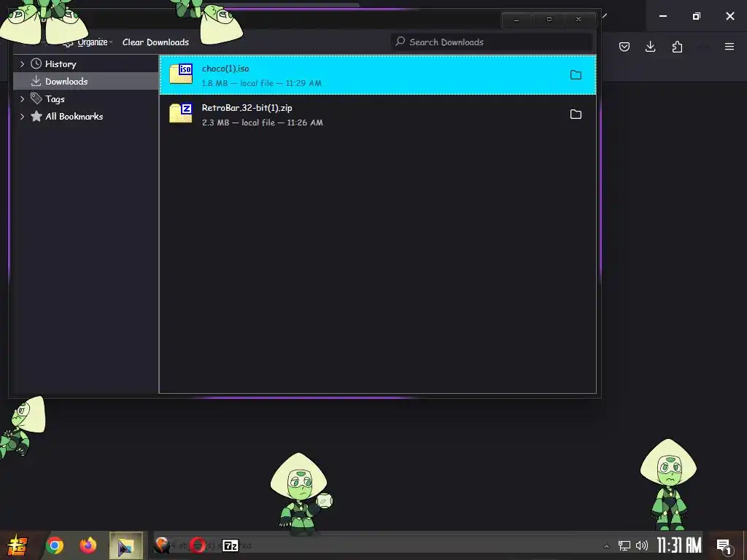Restore down the Firefox main window

point(697,16)
